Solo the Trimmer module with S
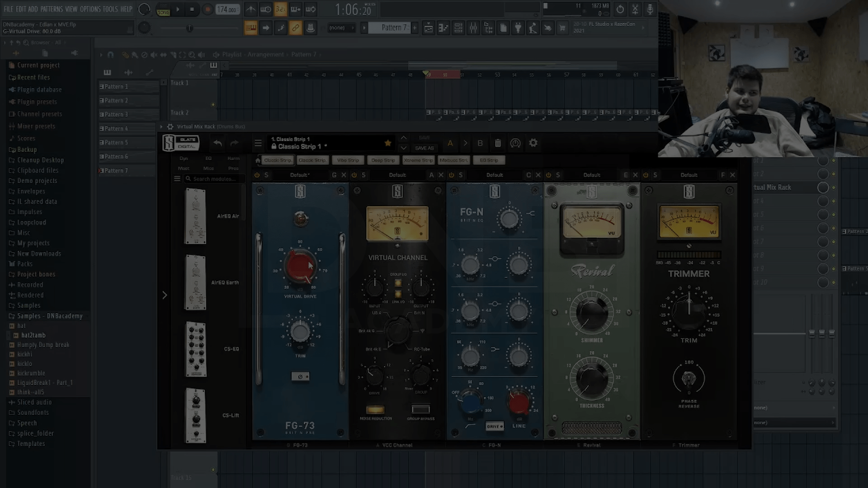The height and width of the screenshot is (488, 868). coord(655,175)
